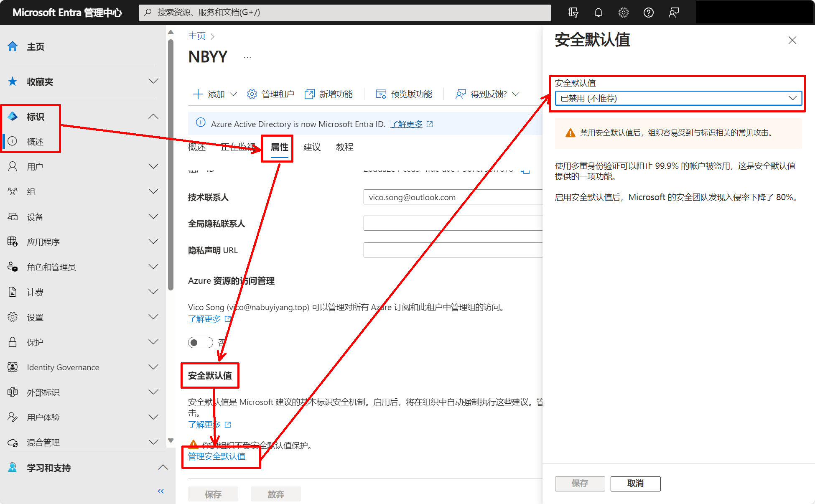This screenshot has height=504, width=815.
Task: Expand the 添加 dropdown menu
Action: 215,94
